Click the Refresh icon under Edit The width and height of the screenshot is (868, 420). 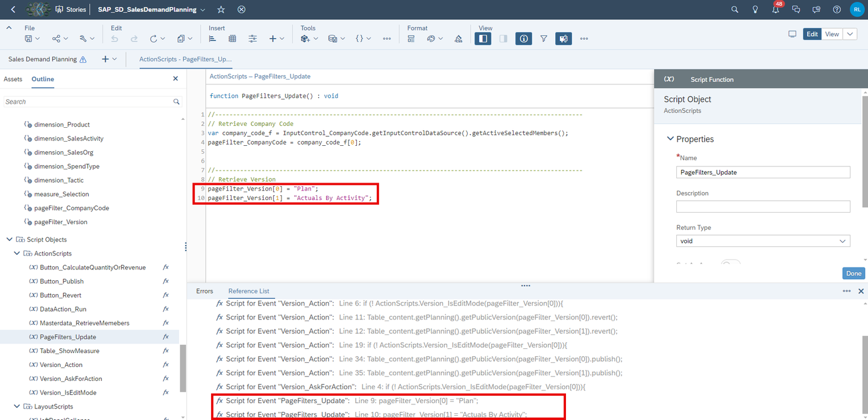[154, 39]
